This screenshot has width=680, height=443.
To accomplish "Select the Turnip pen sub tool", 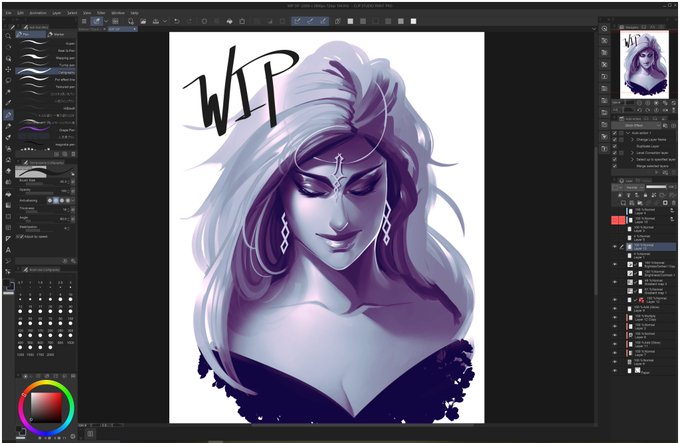I will click(46, 65).
